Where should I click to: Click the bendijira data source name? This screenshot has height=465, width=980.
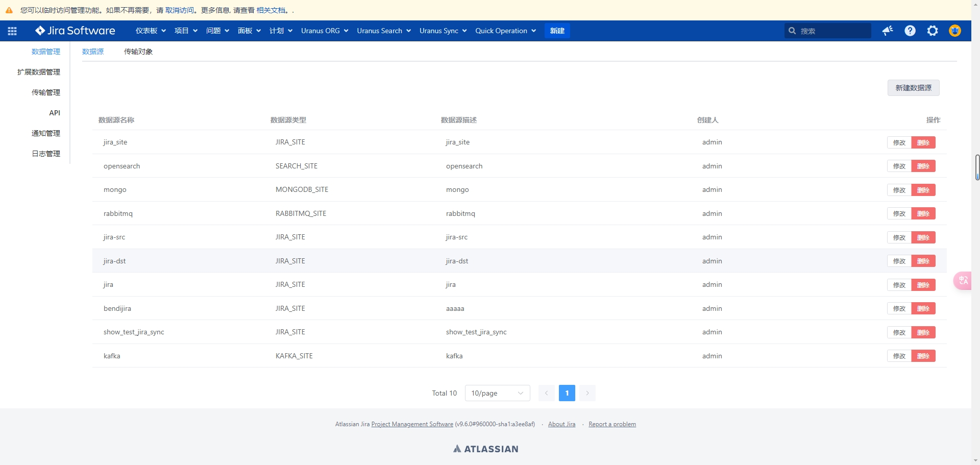tap(117, 308)
